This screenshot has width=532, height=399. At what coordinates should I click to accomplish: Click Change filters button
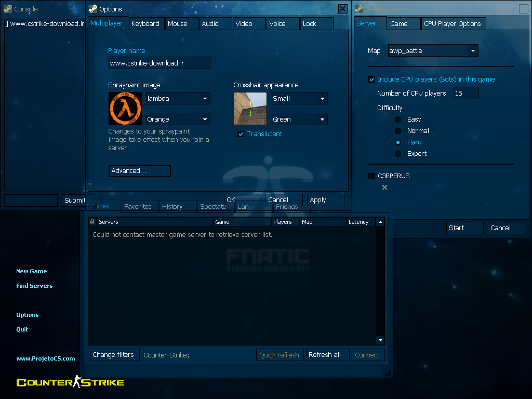click(x=114, y=355)
